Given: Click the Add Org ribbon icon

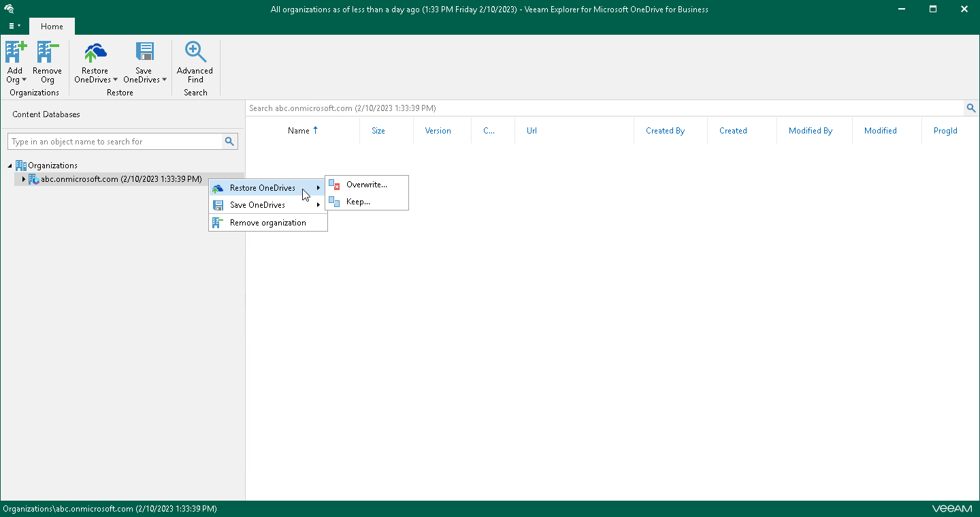Looking at the screenshot, I should 15,52.
